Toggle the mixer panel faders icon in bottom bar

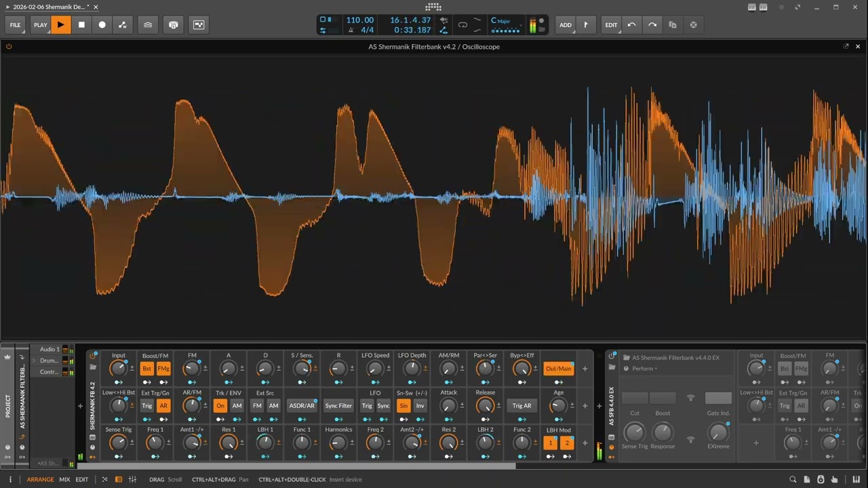[x=132, y=480]
